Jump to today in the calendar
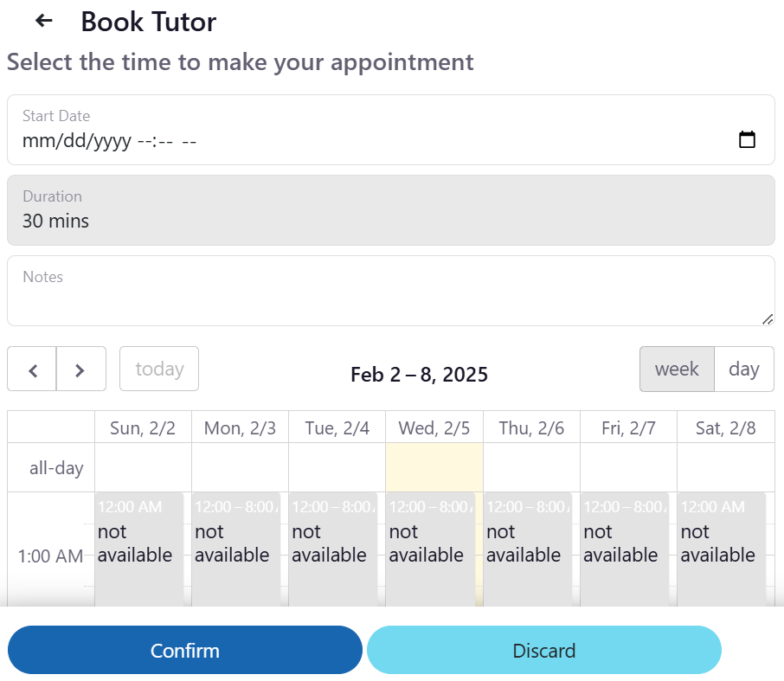Viewport: 784px width, 681px height. click(159, 369)
